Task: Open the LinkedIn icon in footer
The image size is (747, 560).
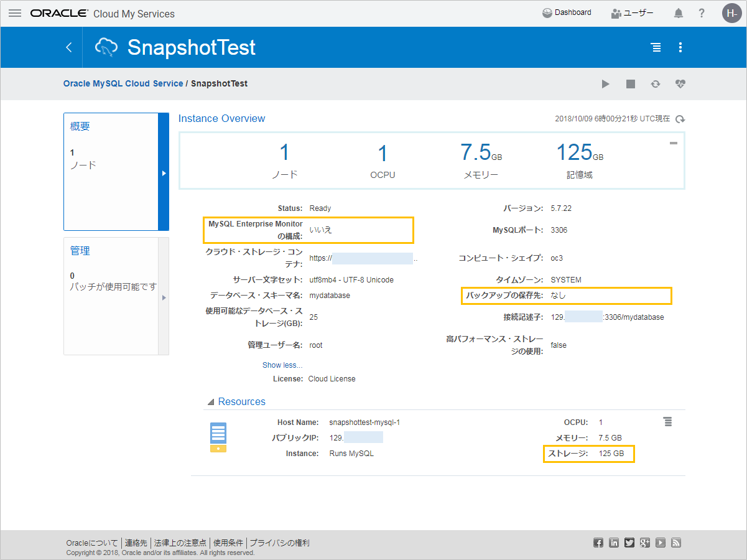Action: pyautogui.click(x=614, y=543)
